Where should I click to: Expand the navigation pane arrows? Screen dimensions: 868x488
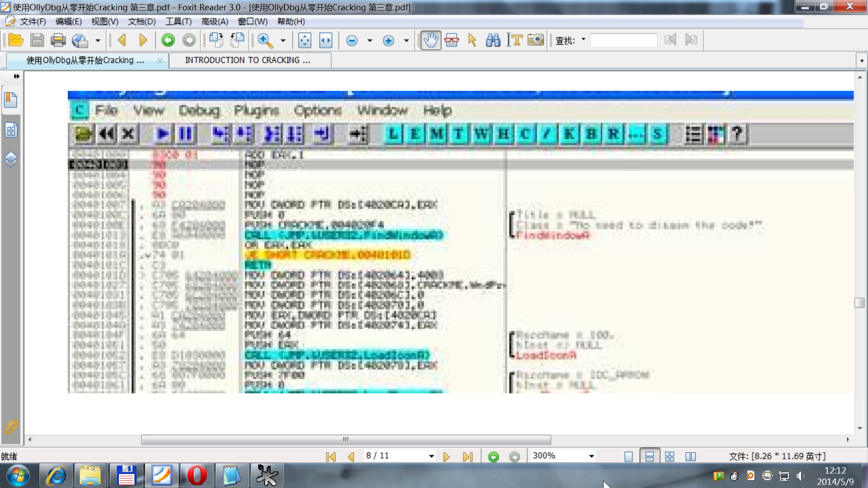click(x=17, y=76)
